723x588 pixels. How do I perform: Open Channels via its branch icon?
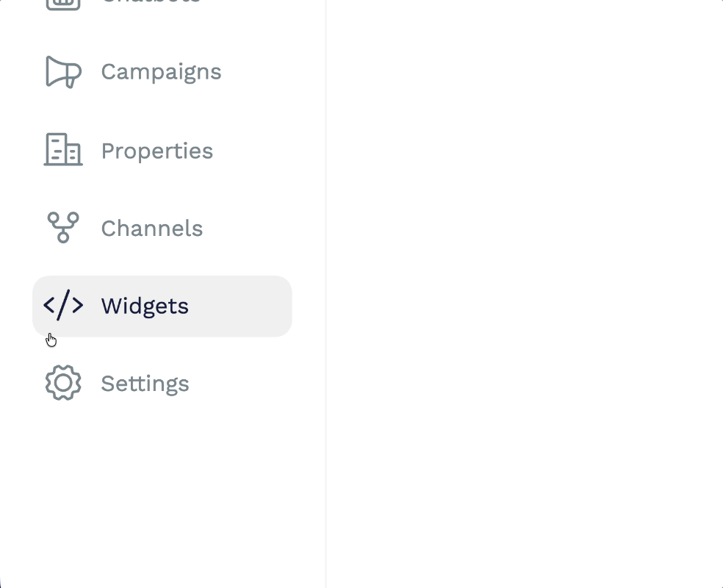pyautogui.click(x=63, y=228)
